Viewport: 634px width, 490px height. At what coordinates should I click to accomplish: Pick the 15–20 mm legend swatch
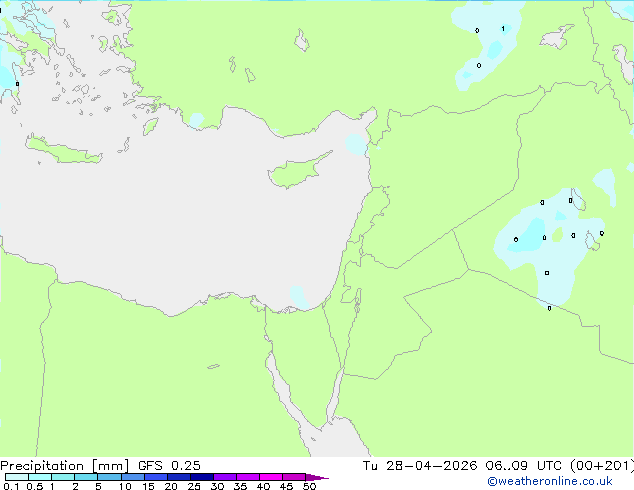point(156,477)
